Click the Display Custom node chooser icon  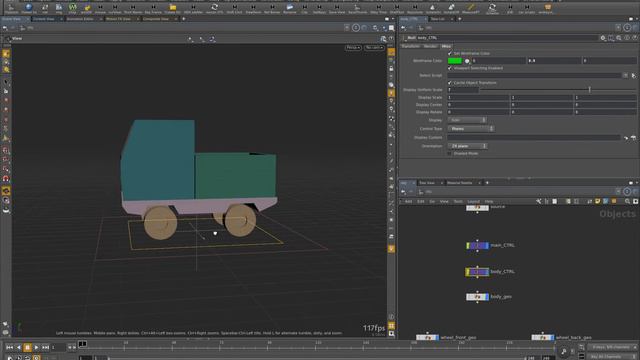(x=626, y=138)
